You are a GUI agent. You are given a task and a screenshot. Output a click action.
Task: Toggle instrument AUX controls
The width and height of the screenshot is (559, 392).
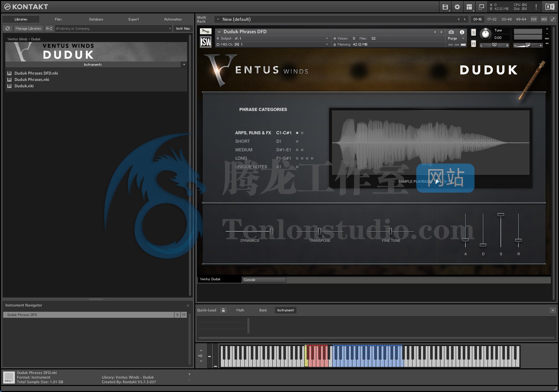point(547,39)
